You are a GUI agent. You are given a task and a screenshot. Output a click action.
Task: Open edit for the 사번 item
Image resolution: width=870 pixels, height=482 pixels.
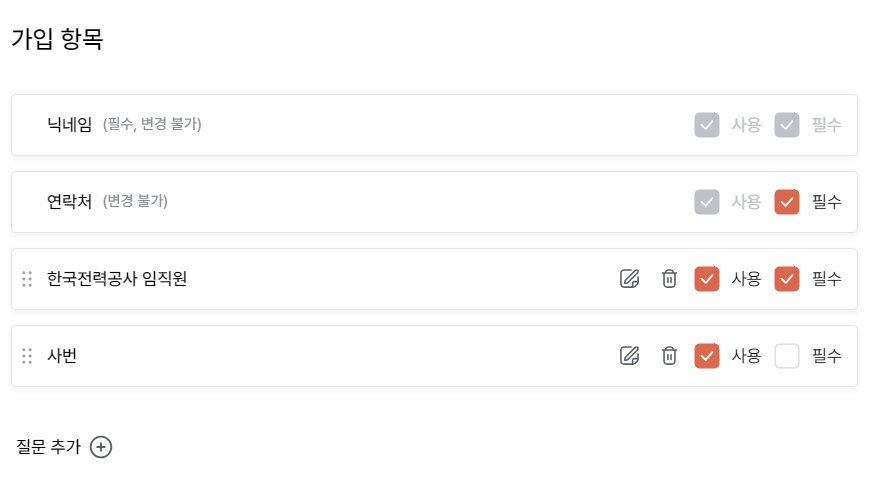(x=629, y=356)
